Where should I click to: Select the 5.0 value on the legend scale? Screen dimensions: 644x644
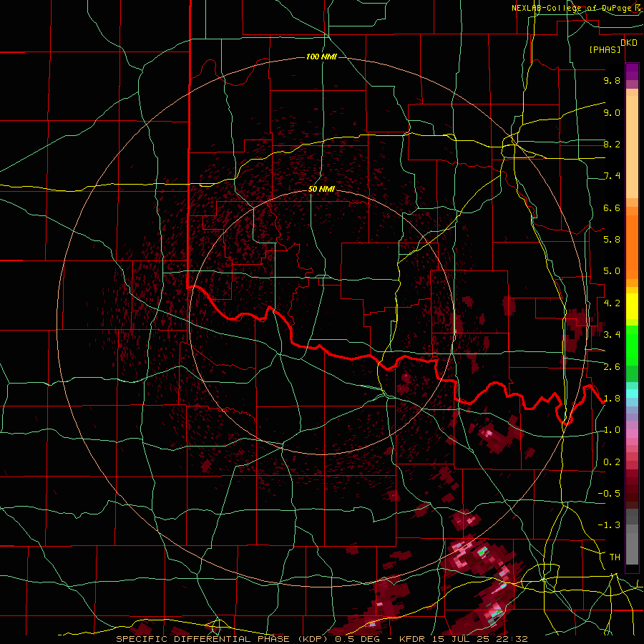point(612,271)
